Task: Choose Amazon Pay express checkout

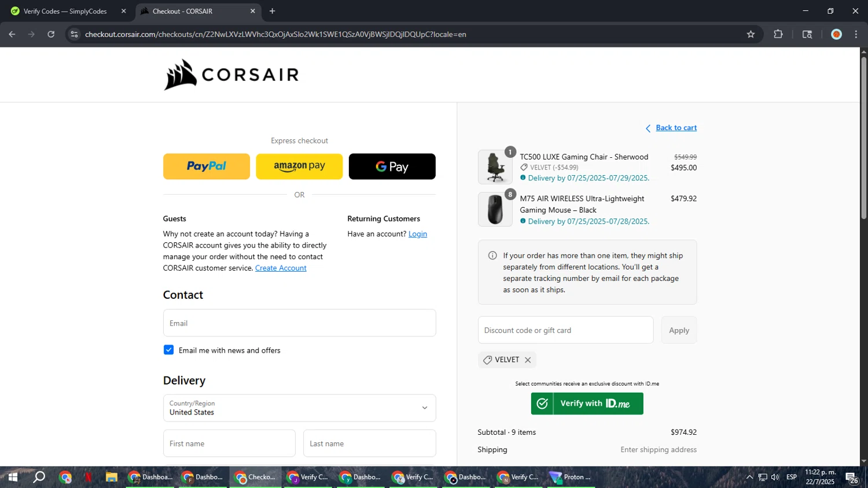Action: [x=299, y=167]
